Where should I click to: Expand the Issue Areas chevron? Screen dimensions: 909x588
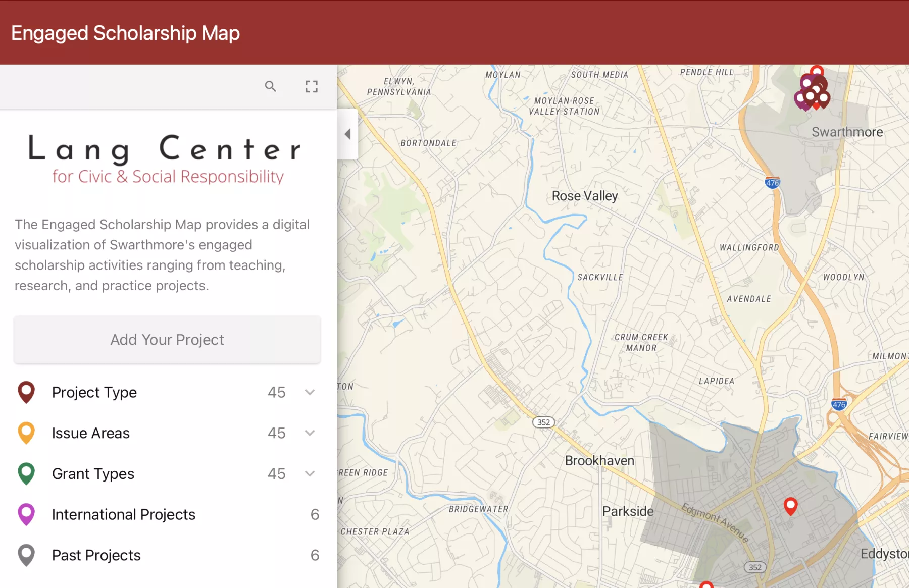(310, 433)
